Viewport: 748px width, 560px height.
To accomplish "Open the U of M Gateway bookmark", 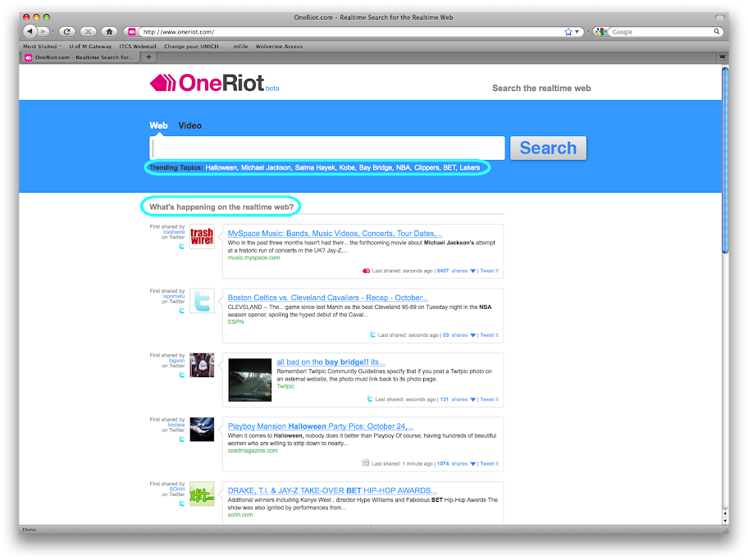I will coord(90,46).
